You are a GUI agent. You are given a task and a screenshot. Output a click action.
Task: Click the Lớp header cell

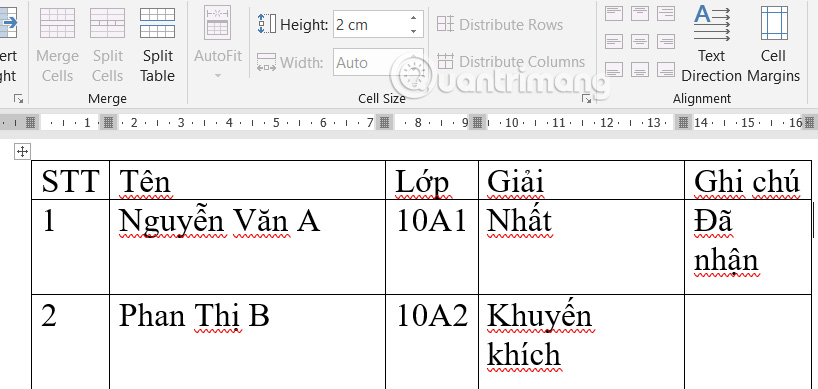[432, 180]
